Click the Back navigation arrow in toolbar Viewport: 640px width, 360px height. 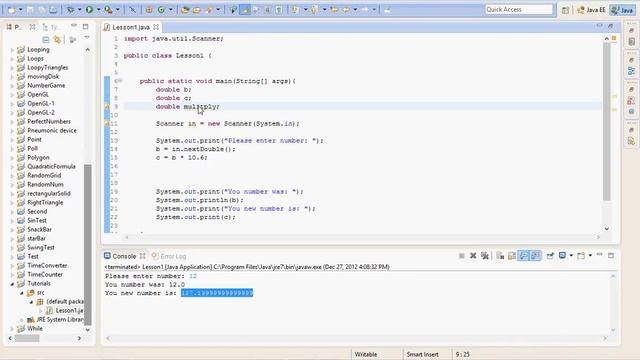pyautogui.click(x=346, y=9)
